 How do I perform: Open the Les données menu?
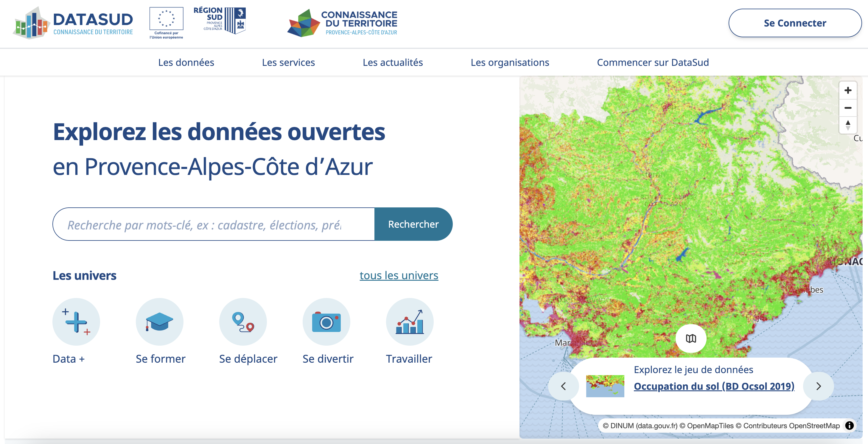[186, 62]
